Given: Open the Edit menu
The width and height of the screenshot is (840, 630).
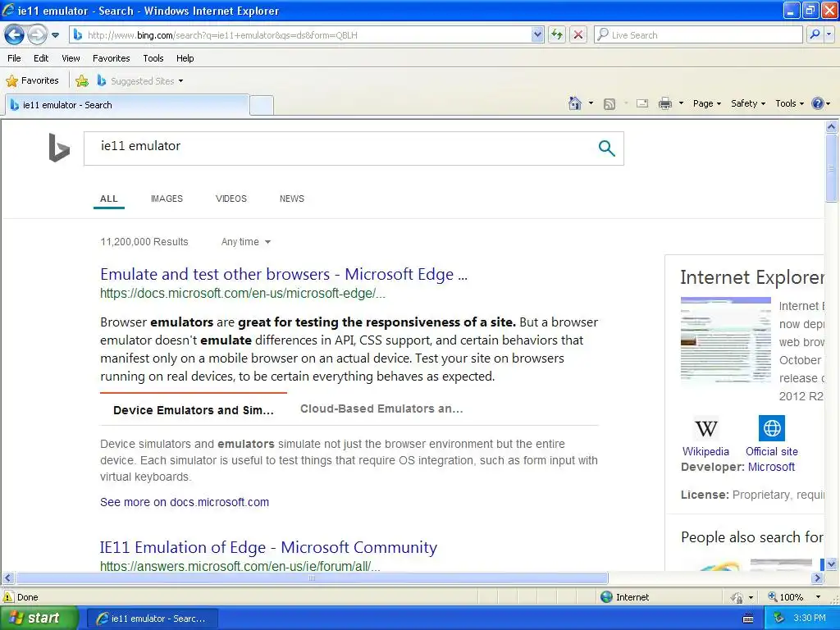Looking at the screenshot, I should (x=41, y=58).
